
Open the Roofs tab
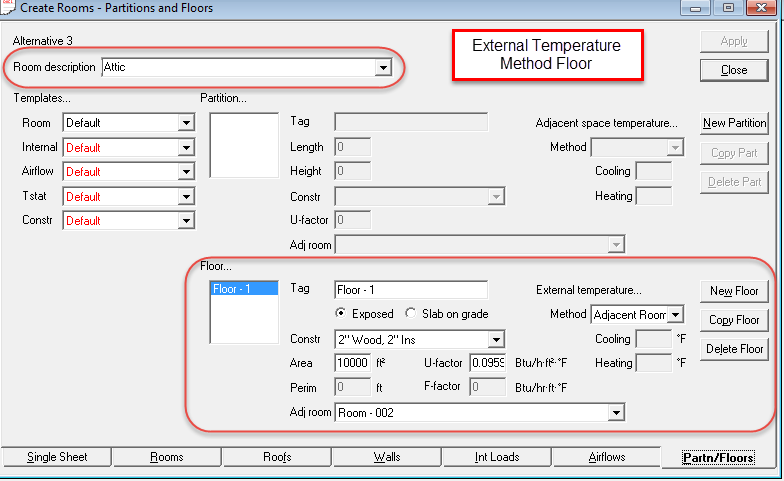[x=276, y=457]
